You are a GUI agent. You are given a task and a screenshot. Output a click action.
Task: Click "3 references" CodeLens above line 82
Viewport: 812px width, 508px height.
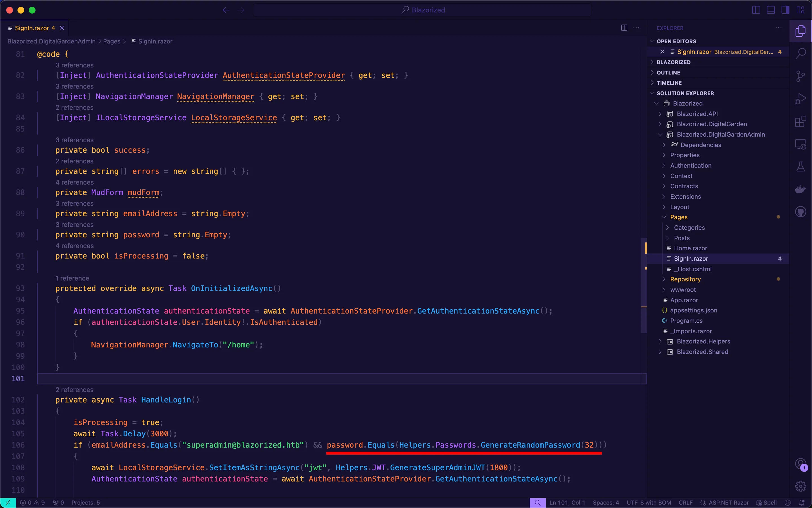74,65
